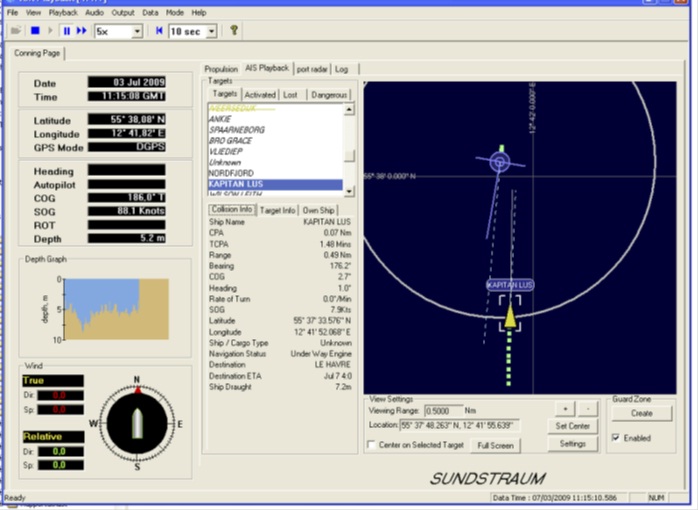Click the help question mark icon
698x510 pixels.
coord(234,31)
